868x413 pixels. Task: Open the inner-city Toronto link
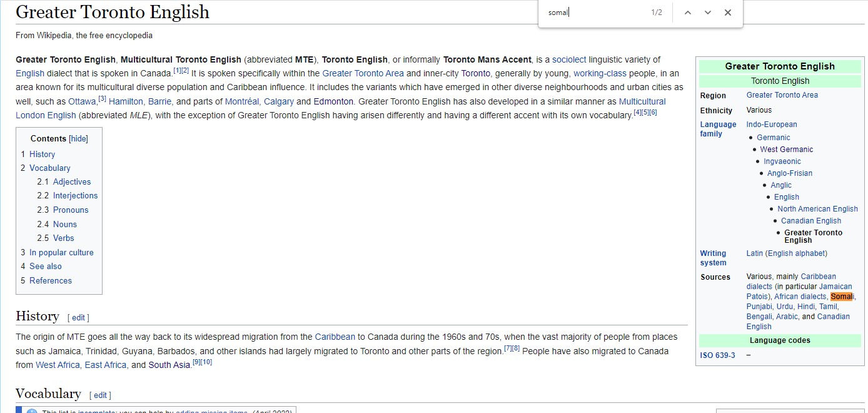coord(476,73)
